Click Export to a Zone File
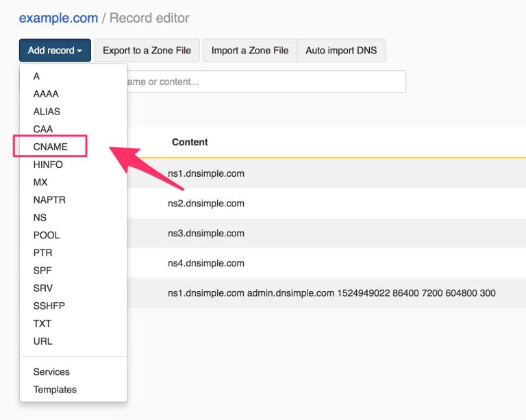The height and width of the screenshot is (420, 526). point(147,51)
